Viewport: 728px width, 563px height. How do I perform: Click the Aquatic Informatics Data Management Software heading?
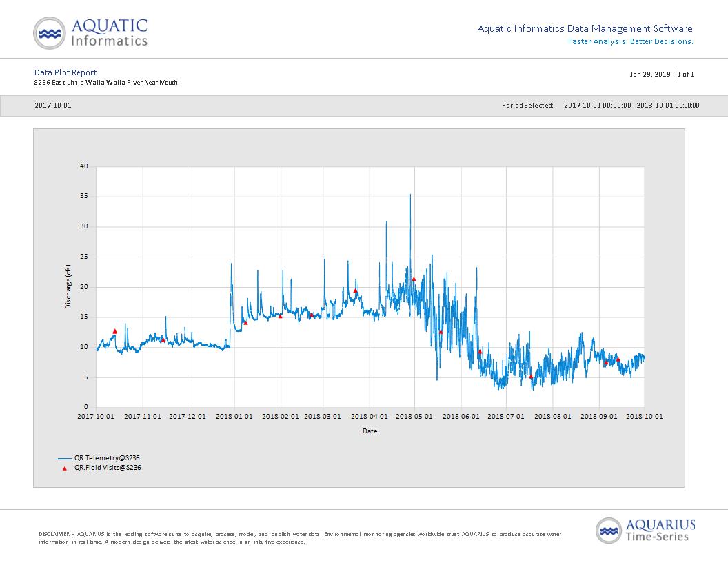[585, 29]
